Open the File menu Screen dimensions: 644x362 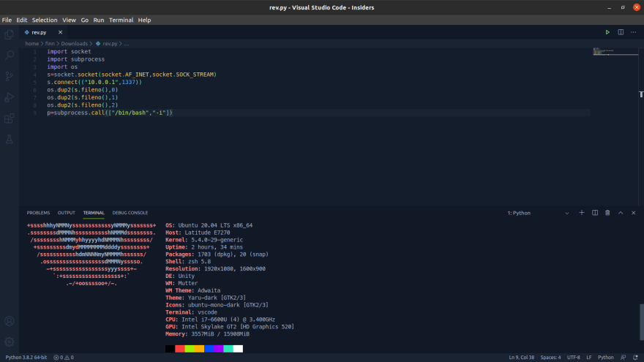(7, 20)
